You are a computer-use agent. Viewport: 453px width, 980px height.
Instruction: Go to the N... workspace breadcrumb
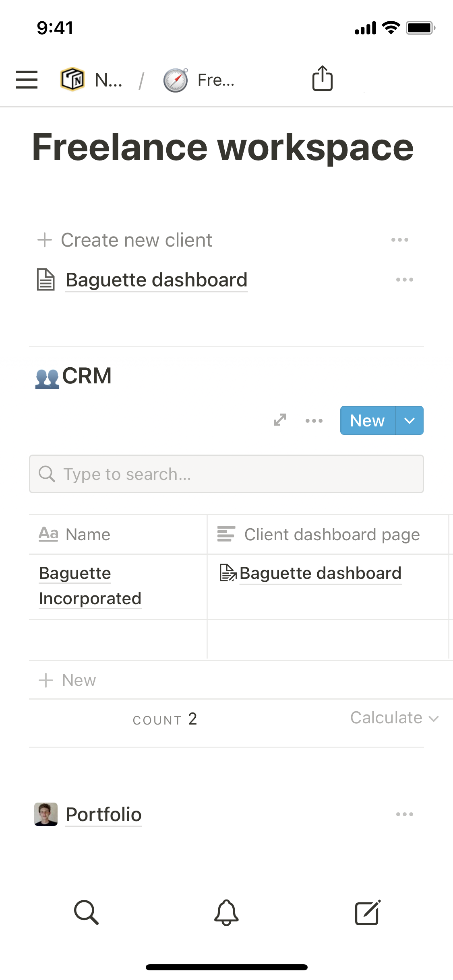pyautogui.click(x=92, y=79)
